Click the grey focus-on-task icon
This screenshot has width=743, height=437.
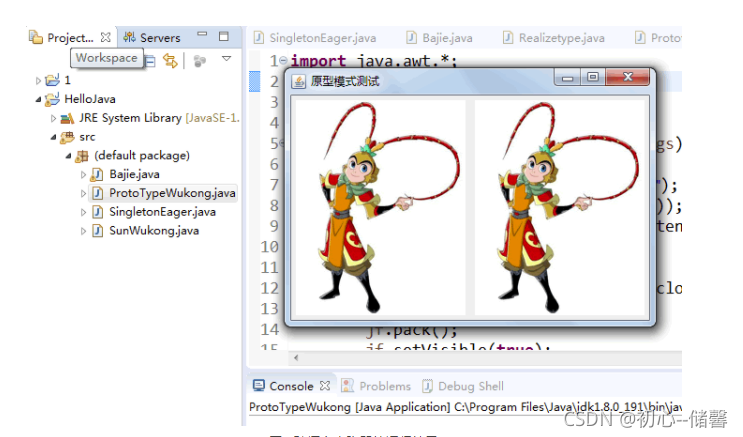point(200,61)
